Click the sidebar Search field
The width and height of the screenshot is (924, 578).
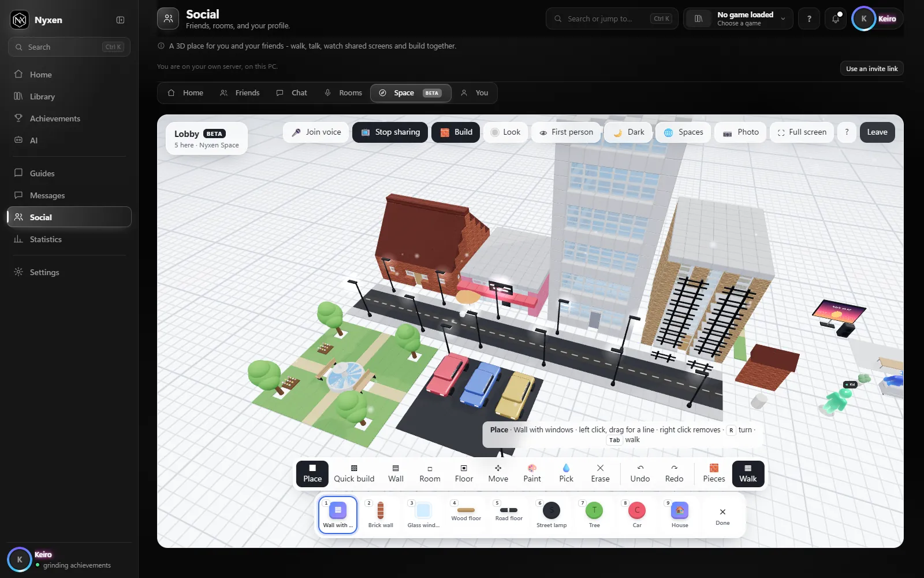pos(69,47)
